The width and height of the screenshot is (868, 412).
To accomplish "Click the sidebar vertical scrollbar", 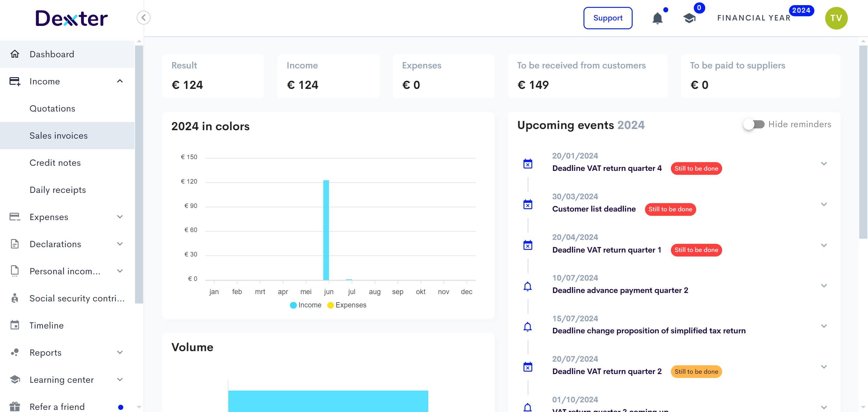I will click(x=139, y=175).
